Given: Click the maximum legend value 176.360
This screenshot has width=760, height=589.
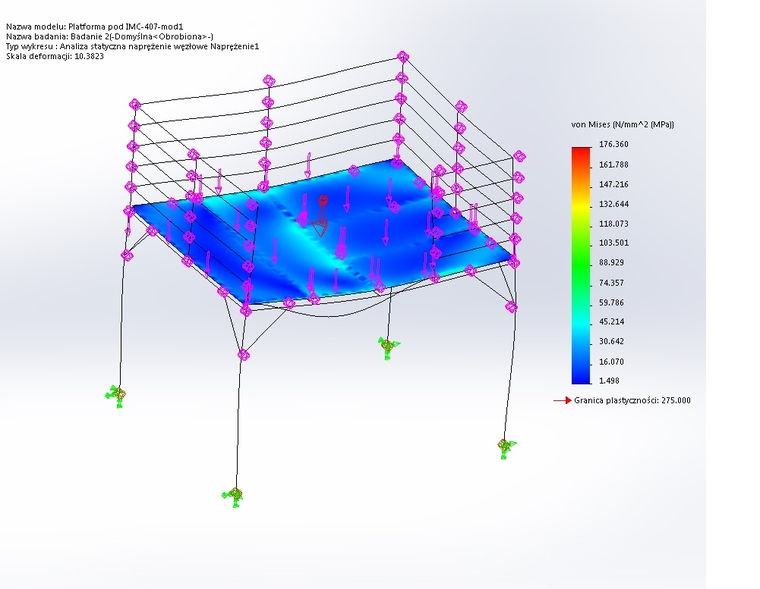Looking at the screenshot, I should [x=614, y=144].
